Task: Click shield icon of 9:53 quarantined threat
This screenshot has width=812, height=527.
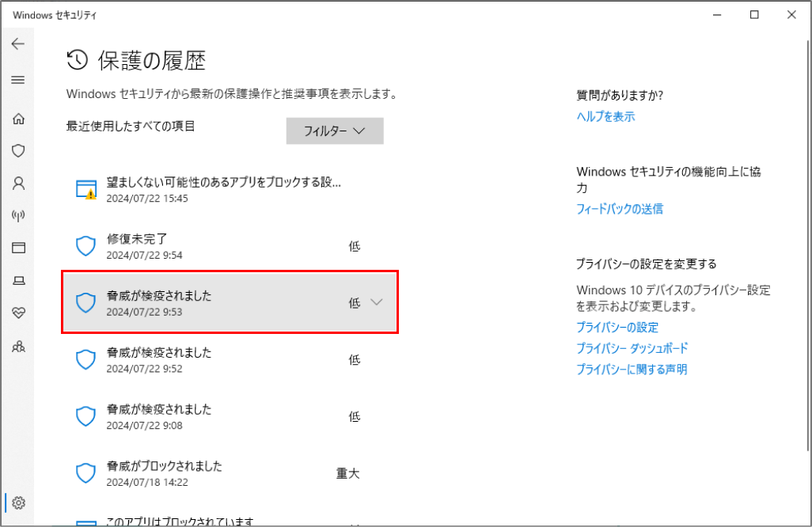Action: coord(86,303)
